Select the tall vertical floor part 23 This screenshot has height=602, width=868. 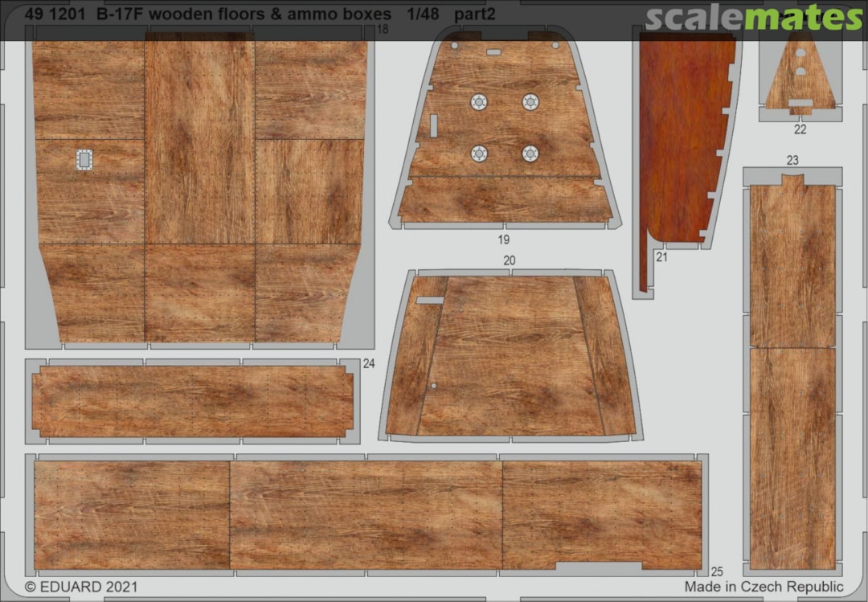[792, 370]
